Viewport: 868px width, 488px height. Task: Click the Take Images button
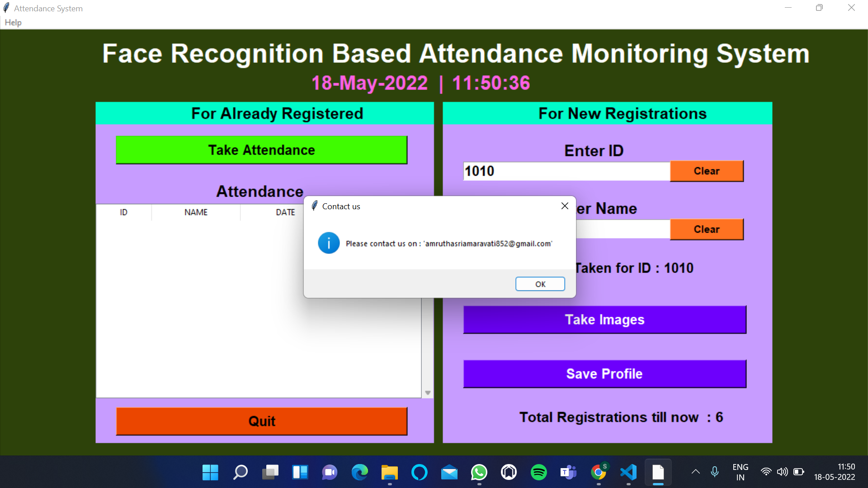(x=604, y=320)
